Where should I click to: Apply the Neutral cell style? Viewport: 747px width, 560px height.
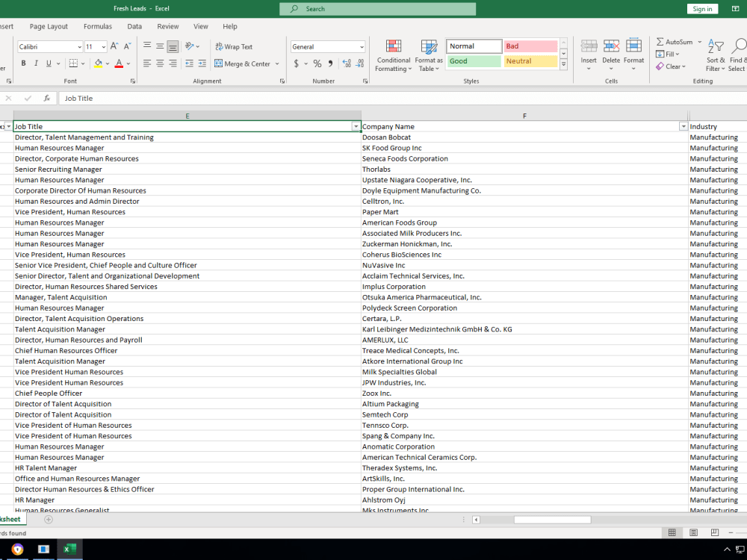point(530,61)
